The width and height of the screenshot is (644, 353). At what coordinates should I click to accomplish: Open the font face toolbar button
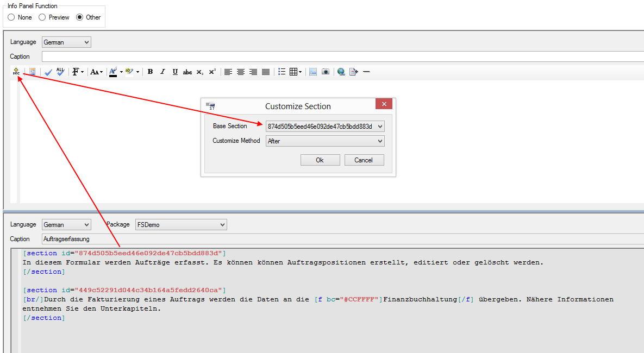[x=76, y=72]
